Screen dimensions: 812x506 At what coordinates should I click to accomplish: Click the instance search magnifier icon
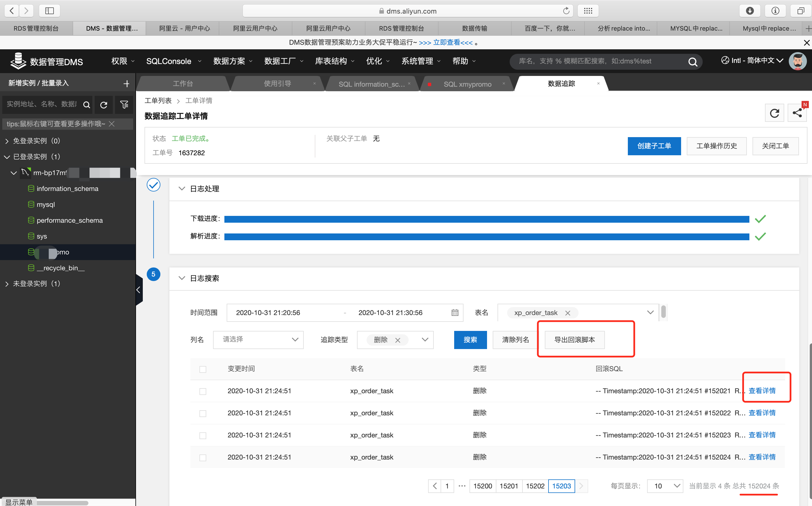[87, 105]
